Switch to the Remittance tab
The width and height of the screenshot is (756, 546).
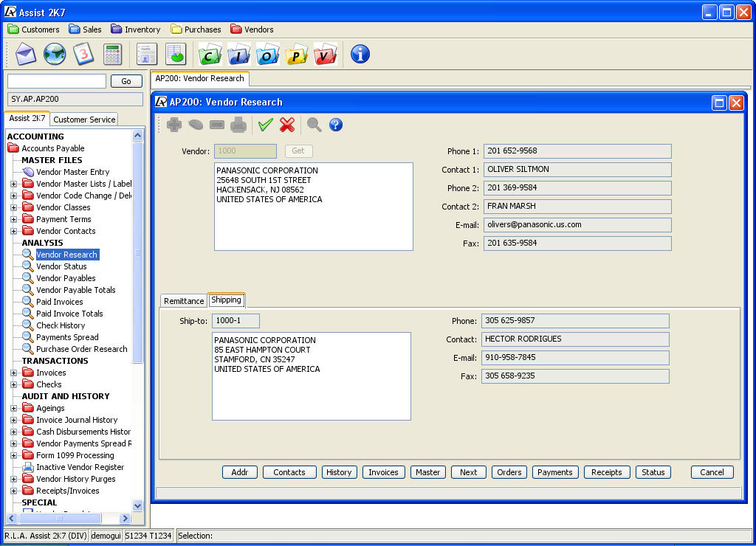[184, 301]
